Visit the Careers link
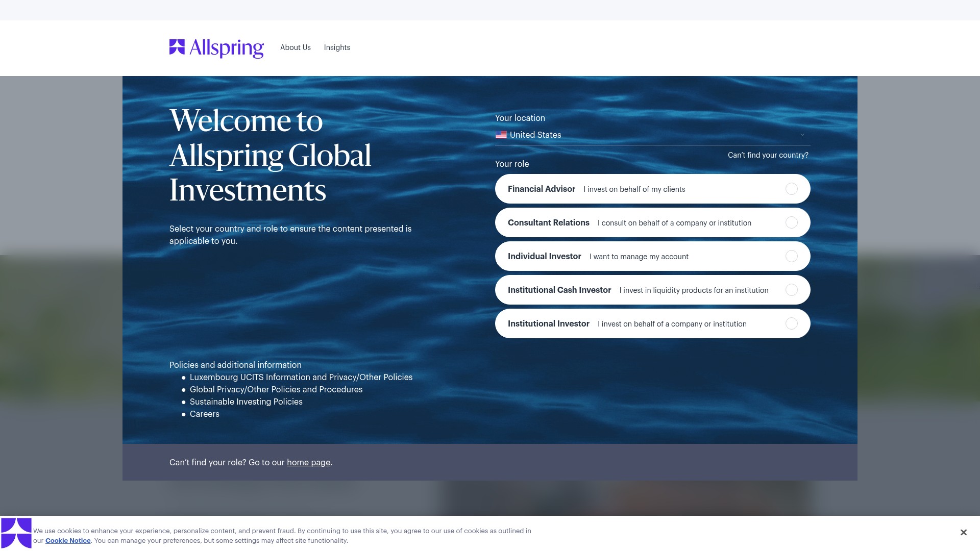Viewport: 980px width, 551px height. pyautogui.click(x=205, y=414)
